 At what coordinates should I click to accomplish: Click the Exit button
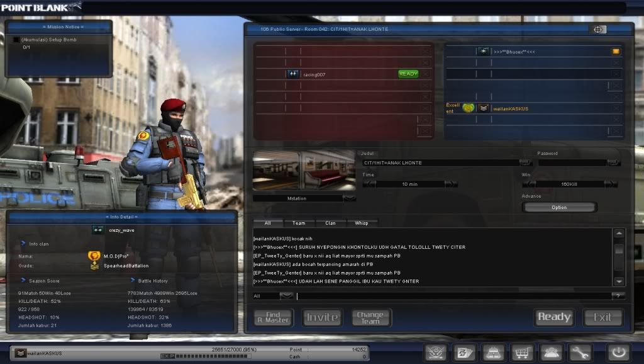click(x=602, y=317)
